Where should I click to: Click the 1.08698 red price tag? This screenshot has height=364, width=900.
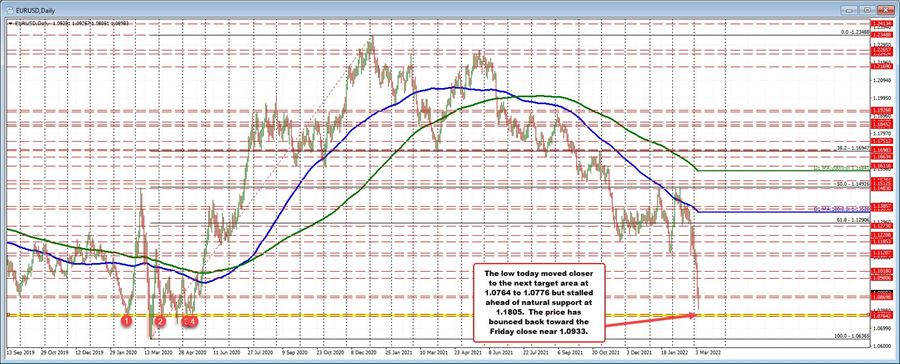[x=882, y=297]
